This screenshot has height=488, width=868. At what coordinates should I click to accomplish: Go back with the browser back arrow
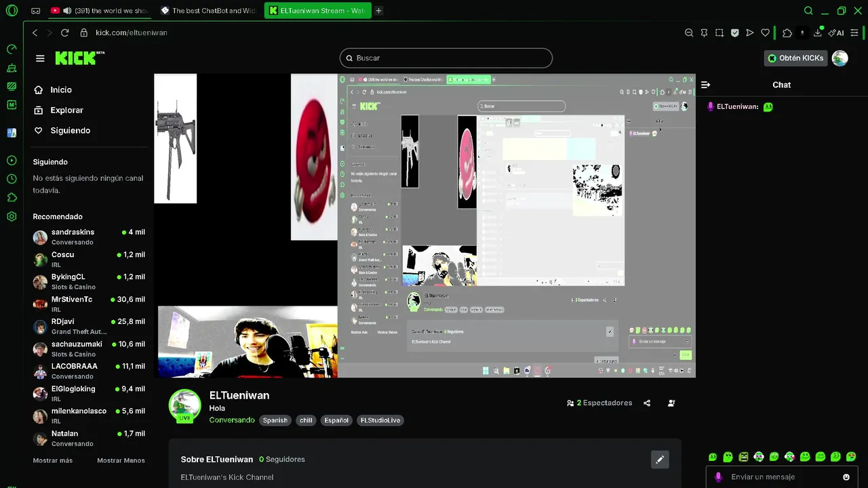tap(35, 33)
